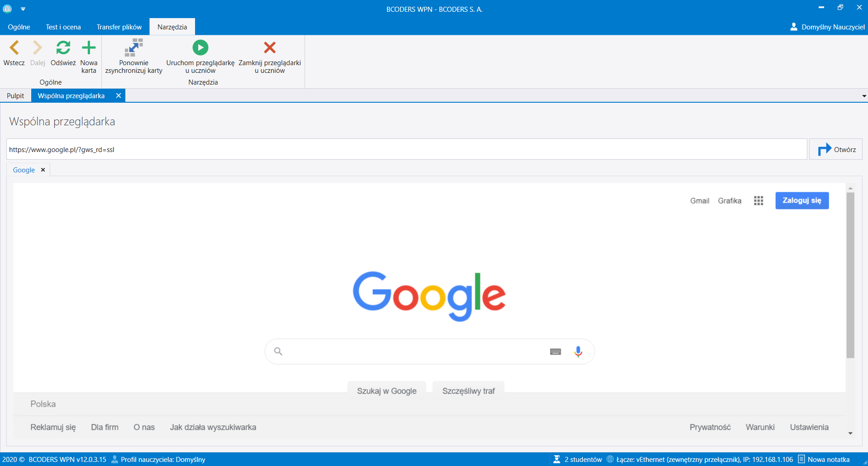Switch to Transfer plików ribbon tab
This screenshot has width=868, height=466.
(119, 27)
